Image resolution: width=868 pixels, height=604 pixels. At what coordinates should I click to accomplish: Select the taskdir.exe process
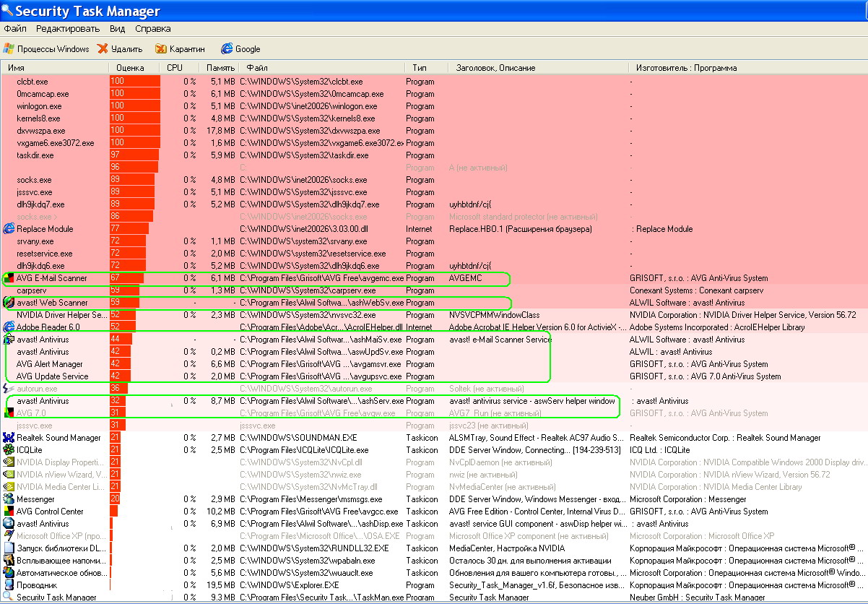coord(434,155)
